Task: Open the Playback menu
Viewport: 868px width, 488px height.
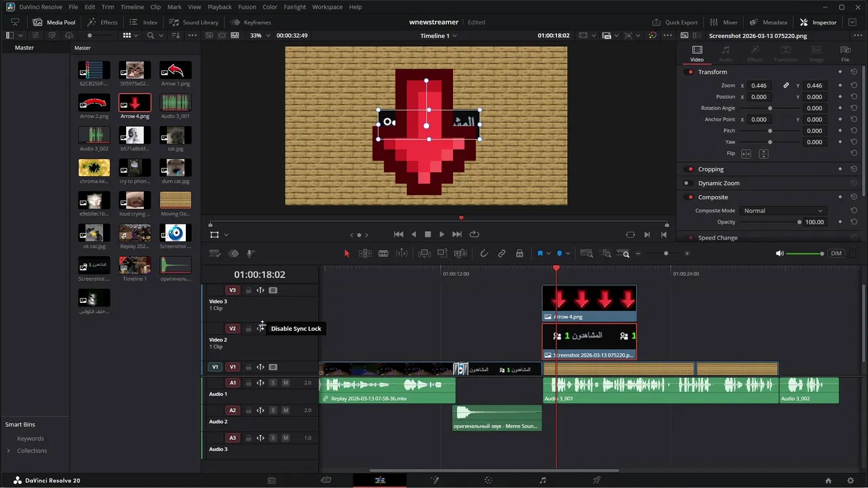Action: pyautogui.click(x=220, y=7)
